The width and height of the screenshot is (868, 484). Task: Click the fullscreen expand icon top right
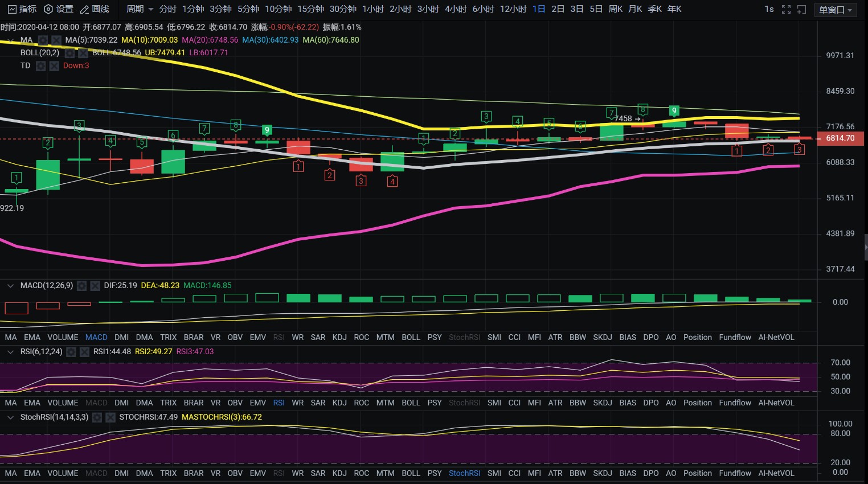click(786, 9)
